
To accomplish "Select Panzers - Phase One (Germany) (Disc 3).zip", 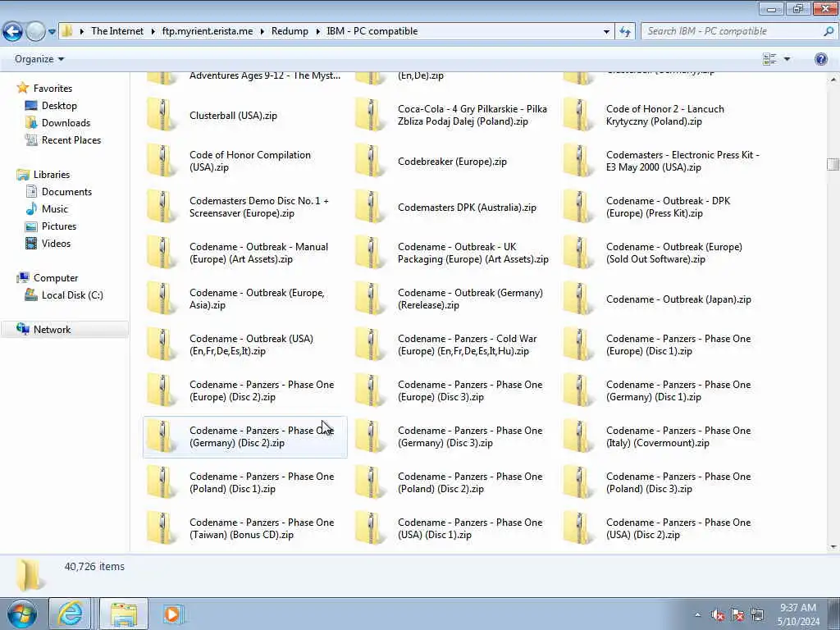I will coord(470,437).
